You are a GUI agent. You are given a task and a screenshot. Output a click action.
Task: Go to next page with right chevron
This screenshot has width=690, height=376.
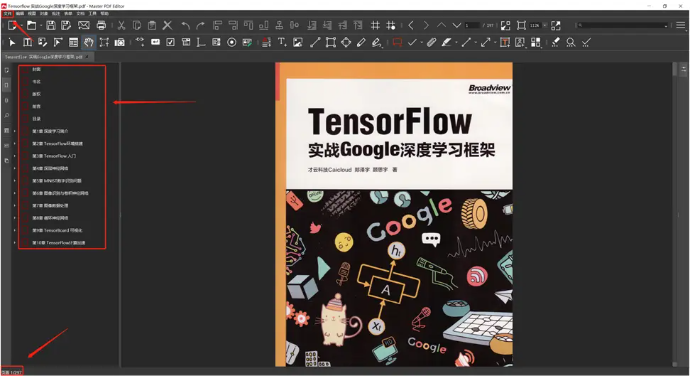(426, 26)
